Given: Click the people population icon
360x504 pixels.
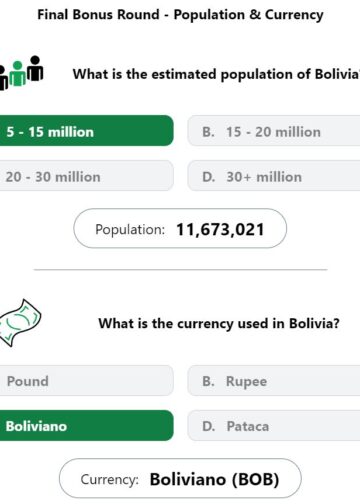Looking at the screenshot, I should [x=21, y=73].
